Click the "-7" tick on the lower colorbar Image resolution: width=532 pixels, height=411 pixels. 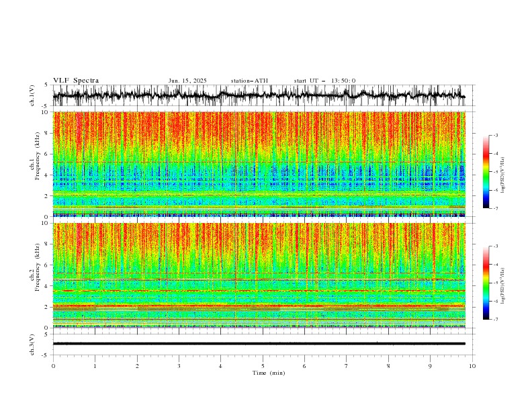click(496, 320)
